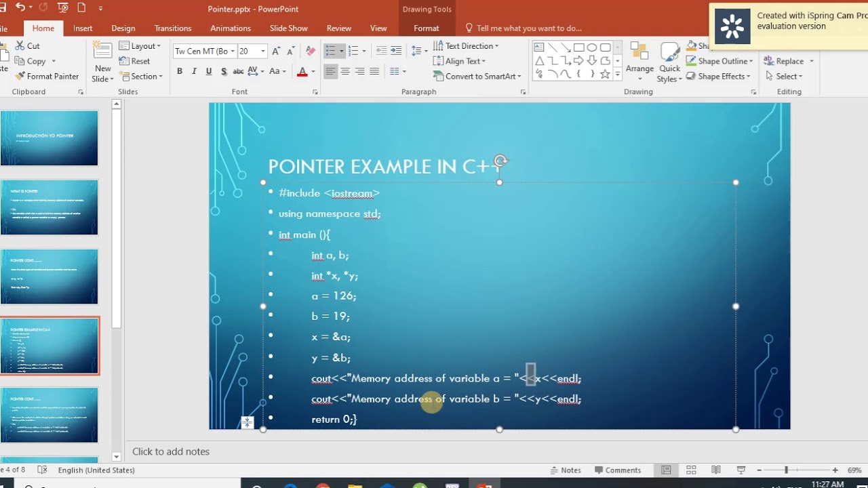Open the Select dropdown
868x488 pixels.
pyautogui.click(x=785, y=76)
